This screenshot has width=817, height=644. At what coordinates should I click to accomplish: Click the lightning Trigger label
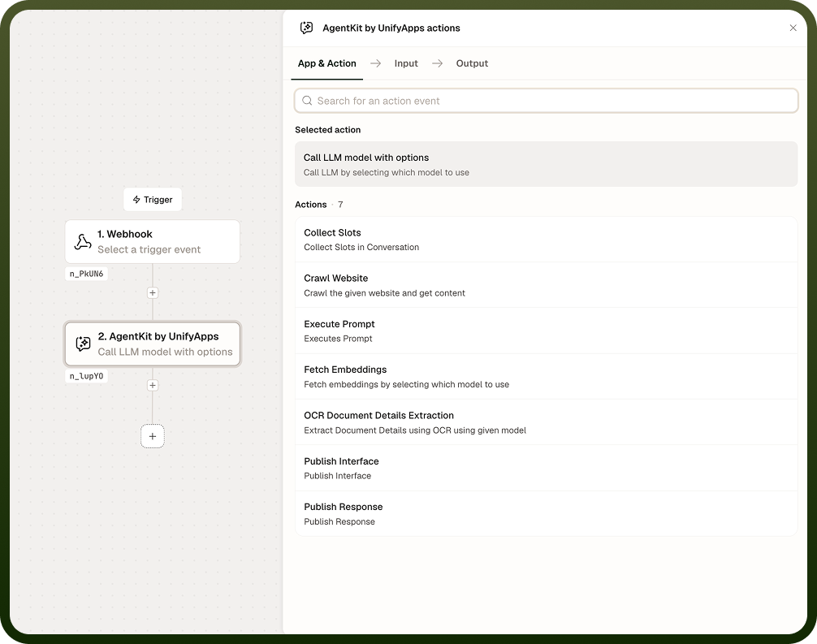(152, 200)
